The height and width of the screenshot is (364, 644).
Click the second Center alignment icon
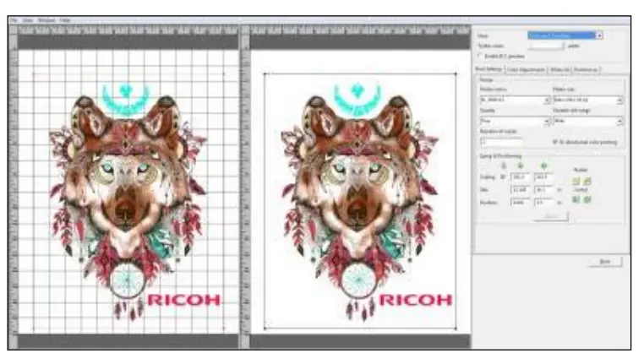click(587, 199)
